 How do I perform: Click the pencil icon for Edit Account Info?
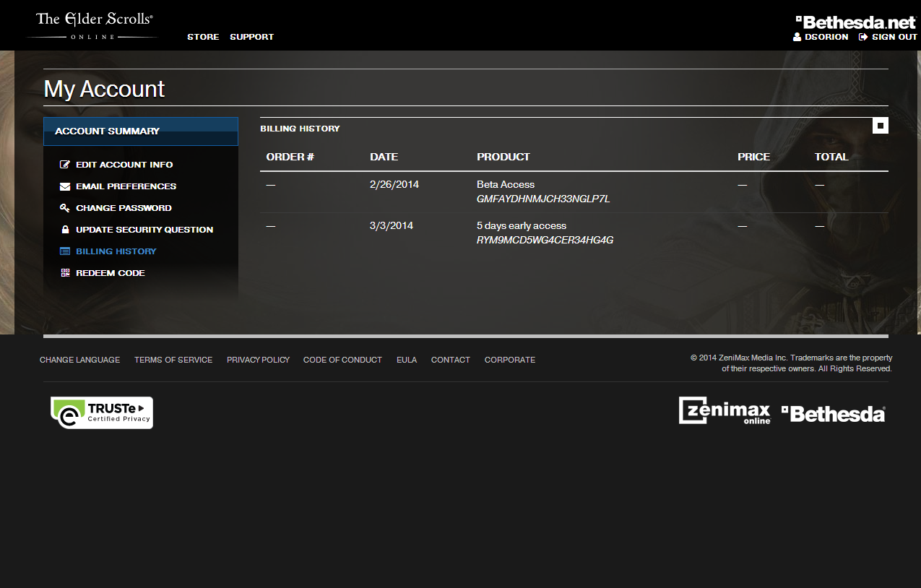(65, 165)
